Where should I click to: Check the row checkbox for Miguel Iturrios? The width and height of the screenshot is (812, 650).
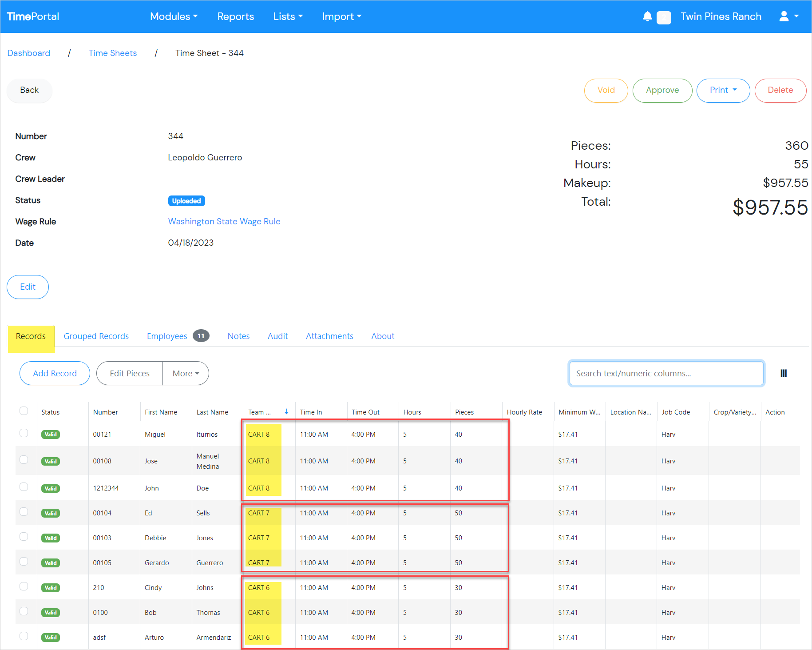point(24,433)
